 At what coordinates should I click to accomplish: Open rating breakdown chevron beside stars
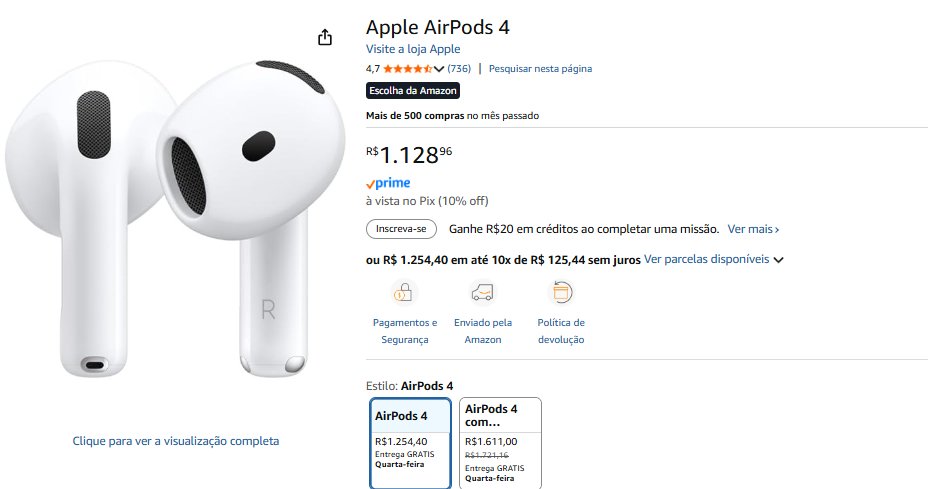[x=439, y=69]
